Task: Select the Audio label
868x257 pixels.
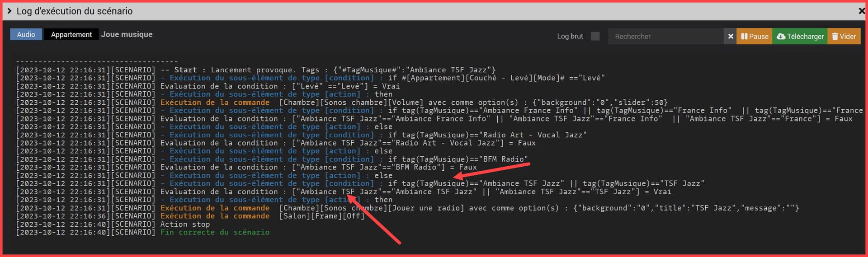Action: click(x=26, y=34)
